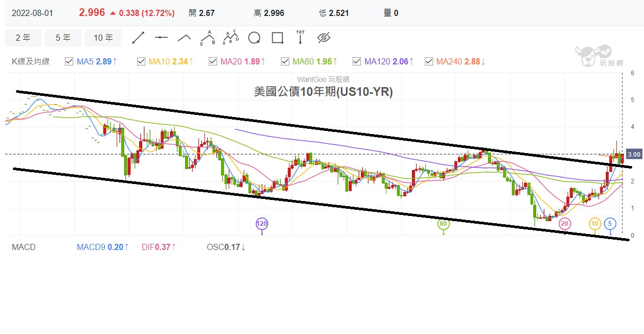
Task: Toggle the hide drawings eye icon
Action: 323,38
